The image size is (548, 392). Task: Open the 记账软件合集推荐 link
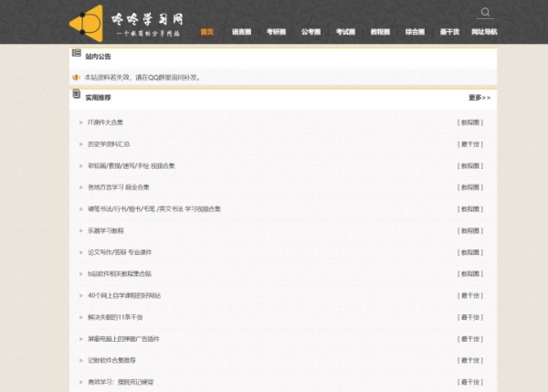(x=111, y=360)
